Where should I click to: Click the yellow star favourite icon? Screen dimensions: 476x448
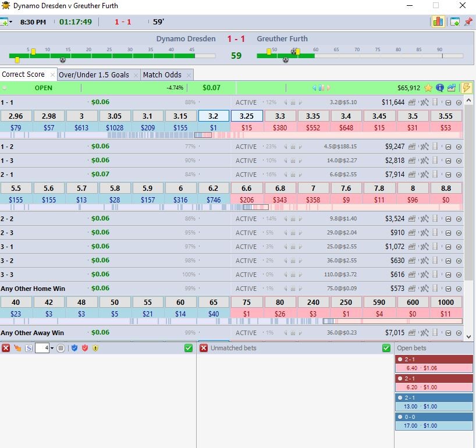click(x=428, y=88)
